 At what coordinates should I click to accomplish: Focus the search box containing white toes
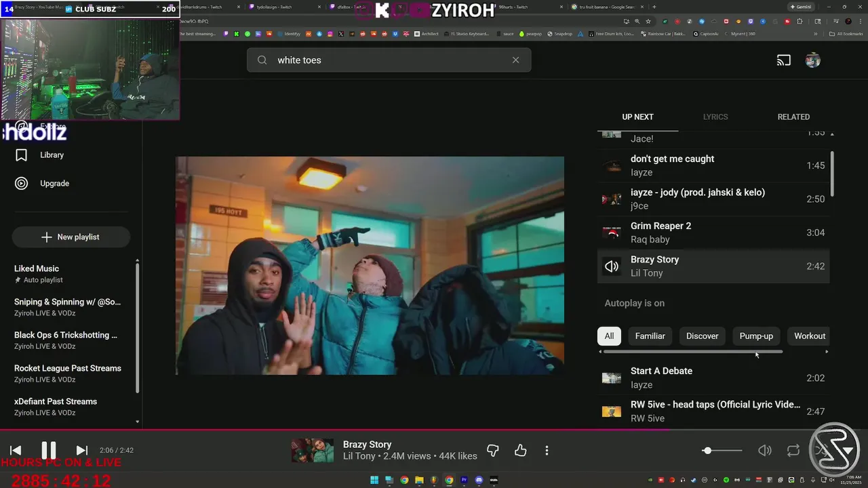[x=389, y=60]
